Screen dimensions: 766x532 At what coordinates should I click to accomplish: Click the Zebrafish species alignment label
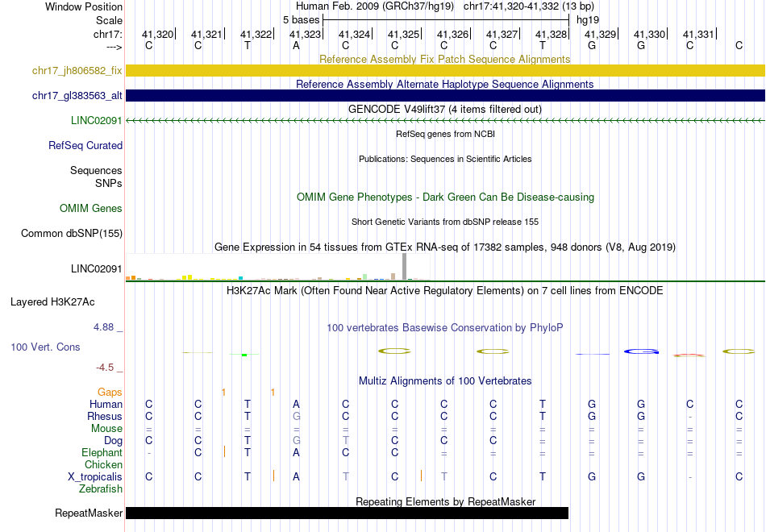(x=101, y=489)
